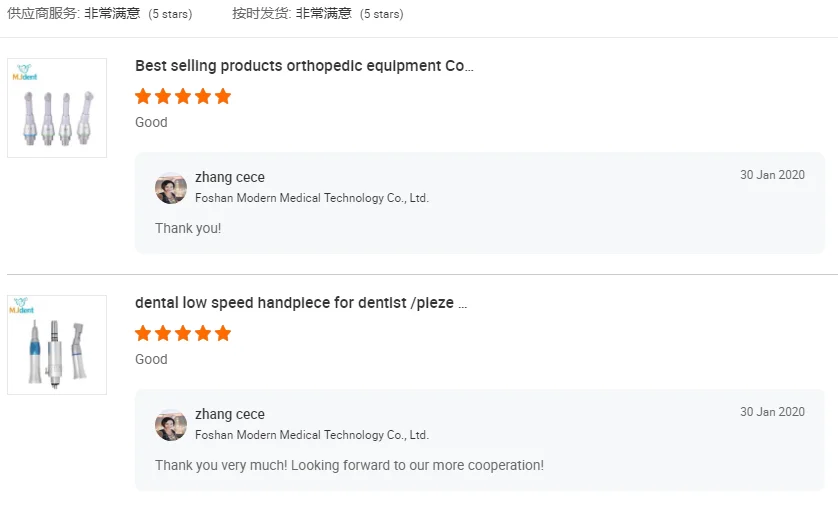
Task: Click the third star of the dental handpiece review
Action: pyautogui.click(x=183, y=334)
